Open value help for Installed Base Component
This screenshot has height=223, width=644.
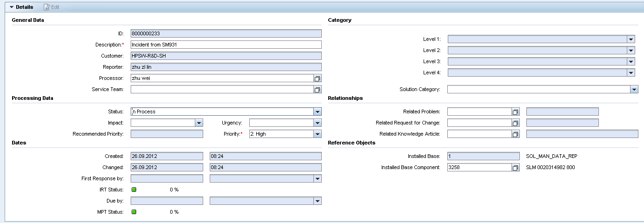pos(515,167)
